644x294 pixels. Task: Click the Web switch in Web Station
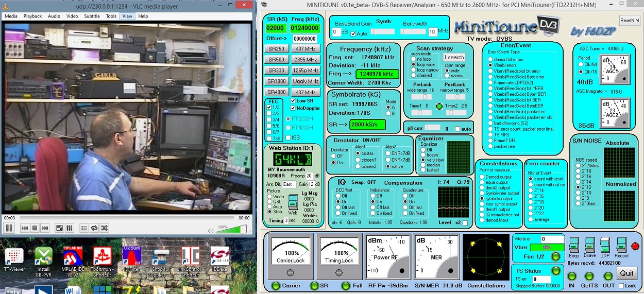point(293,201)
